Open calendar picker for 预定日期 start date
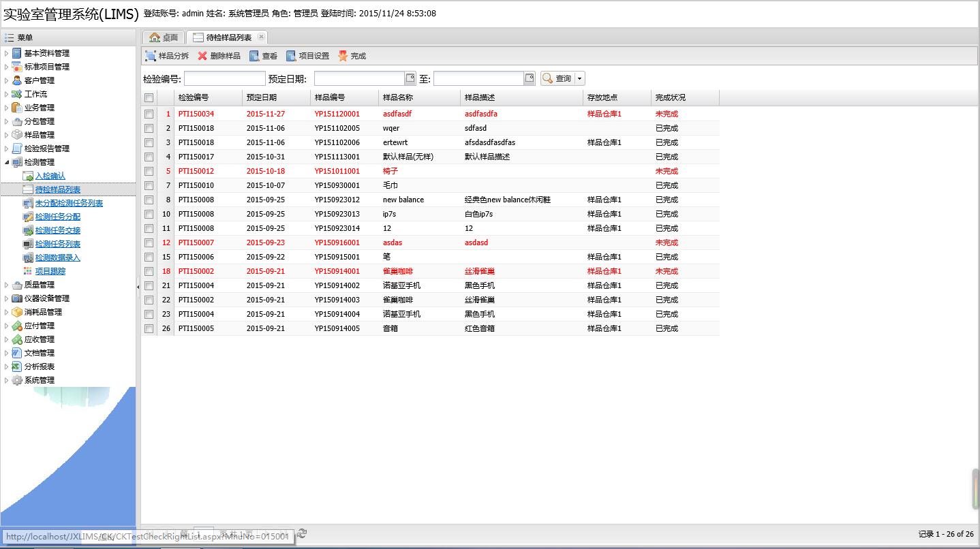Image resolution: width=980 pixels, height=549 pixels. [x=410, y=78]
